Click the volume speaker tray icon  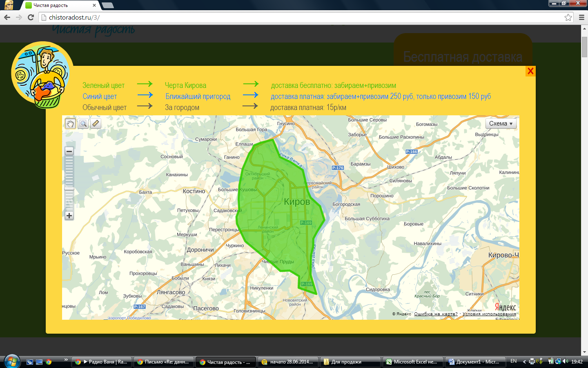pyautogui.click(x=566, y=361)
